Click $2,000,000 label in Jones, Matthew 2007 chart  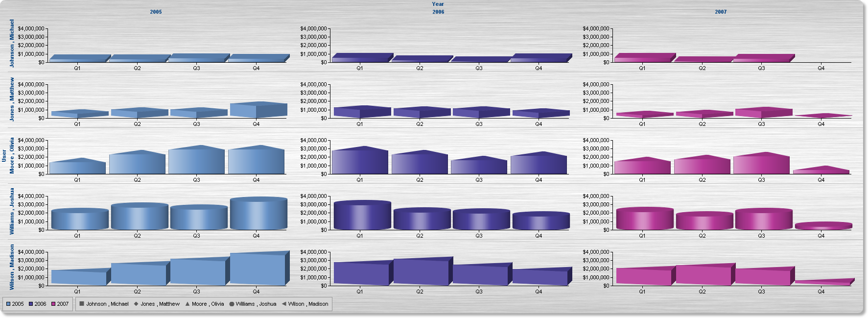596,101
